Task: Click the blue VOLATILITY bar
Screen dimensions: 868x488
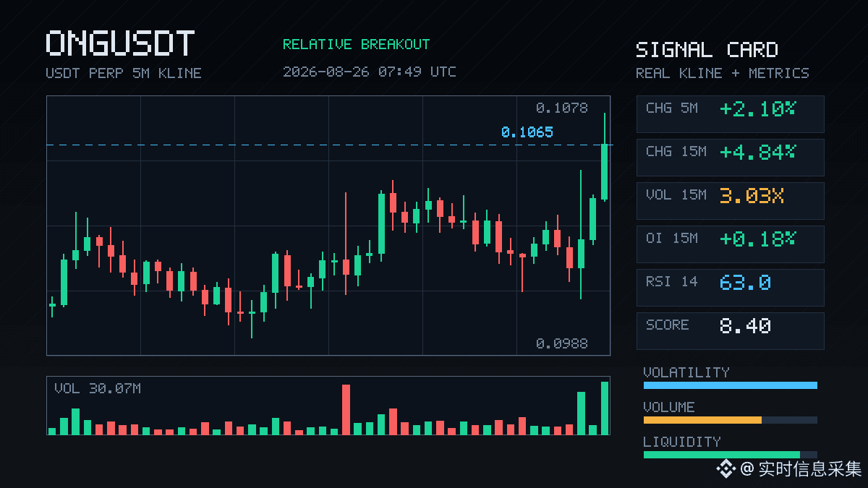Action: click(x=730, y=385)
